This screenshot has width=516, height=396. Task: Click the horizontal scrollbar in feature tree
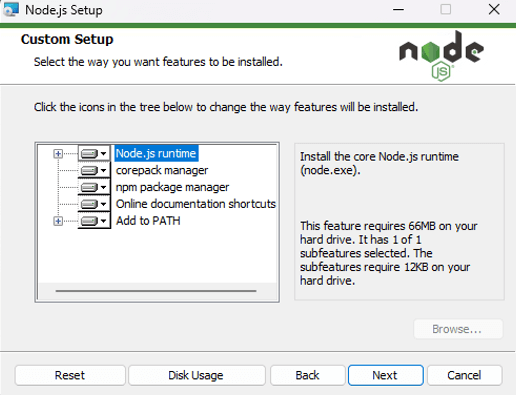pos(156,291)
